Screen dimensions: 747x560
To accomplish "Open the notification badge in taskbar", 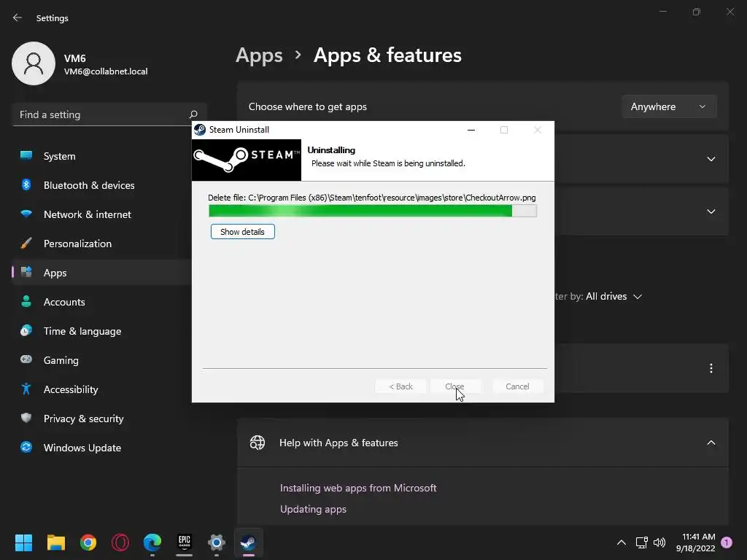I will coord(727,542).
